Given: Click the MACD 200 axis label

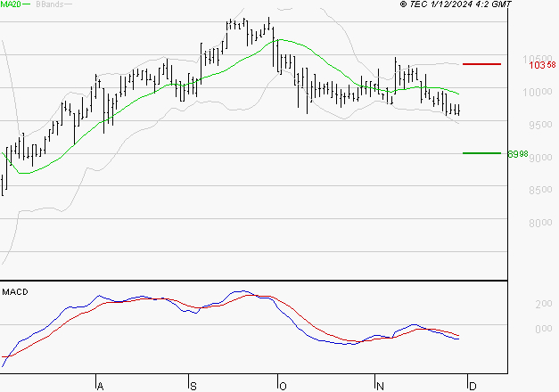Looking at the screenshot, I should [x=544, y=304].
